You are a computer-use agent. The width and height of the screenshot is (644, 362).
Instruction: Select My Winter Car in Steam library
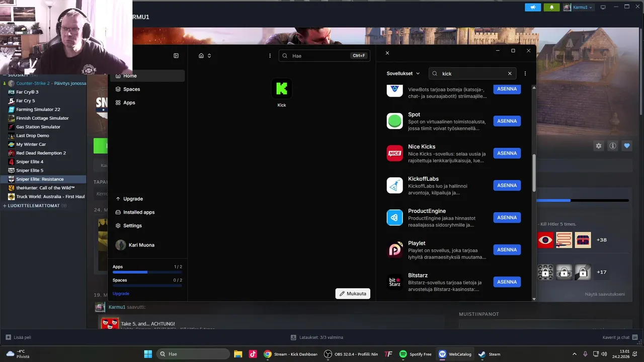tap(31, 144)
